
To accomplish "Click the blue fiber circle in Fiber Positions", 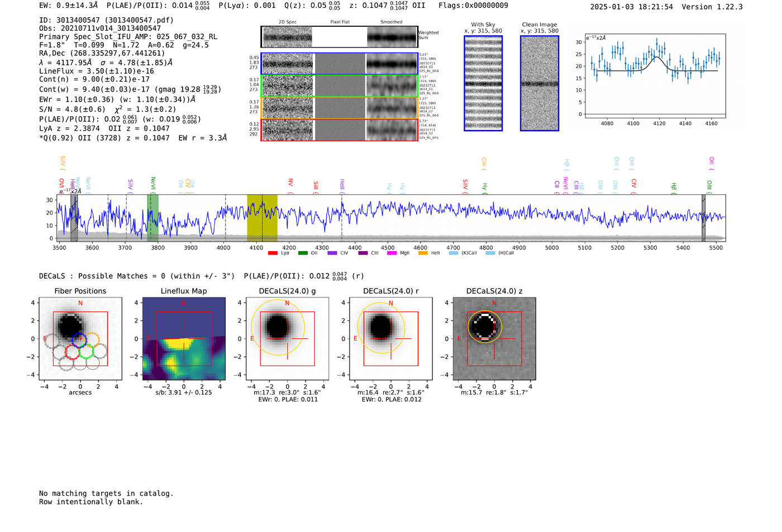I will pos(79,339).
